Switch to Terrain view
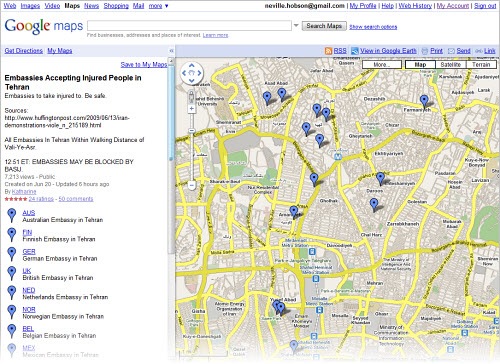Viewport: 500px width, 364px height. coord(481,65)
